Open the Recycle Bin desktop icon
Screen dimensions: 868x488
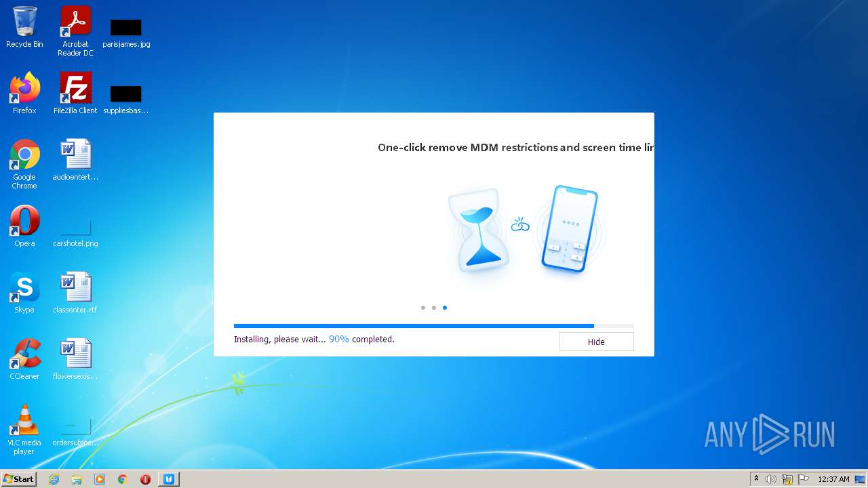click(24, 27)
